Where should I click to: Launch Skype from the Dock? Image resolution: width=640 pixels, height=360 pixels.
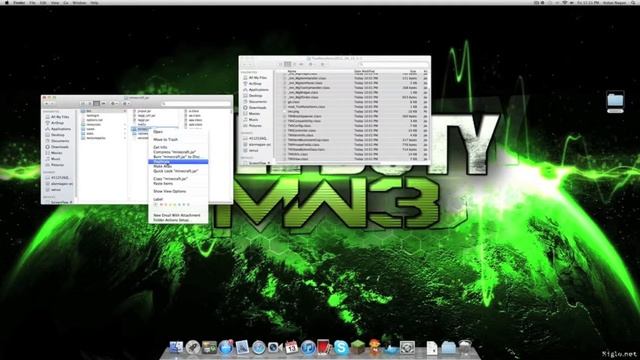pyautogui.click(x=341, y=347)
